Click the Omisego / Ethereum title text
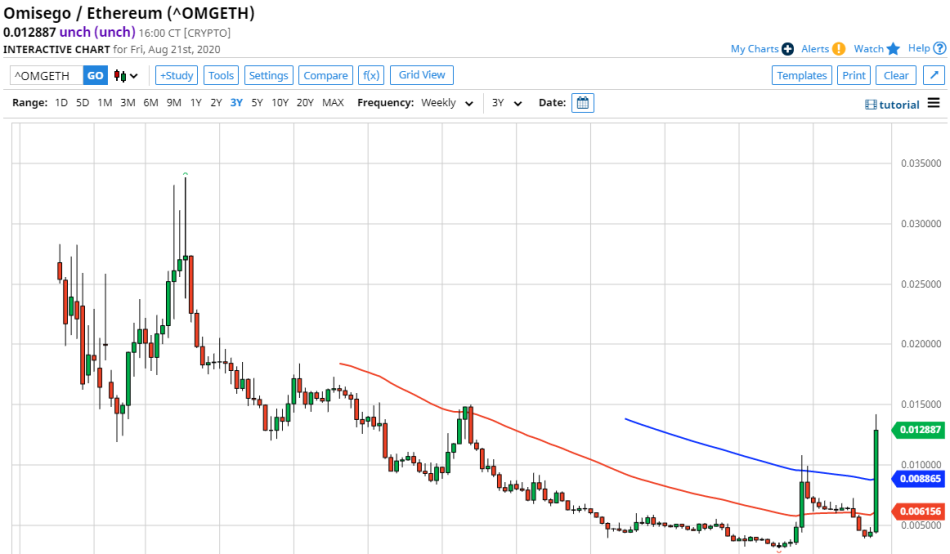 [x=128, y=13]
